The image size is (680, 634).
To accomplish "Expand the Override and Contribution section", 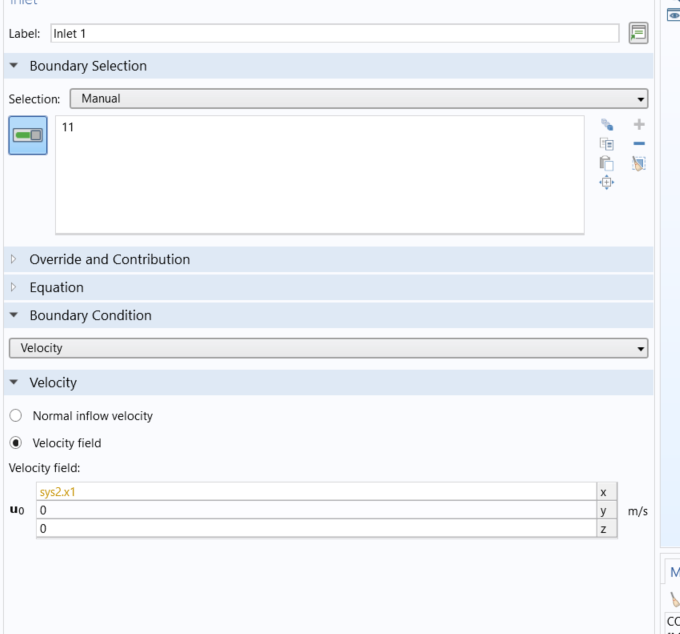I will [109, 259].
